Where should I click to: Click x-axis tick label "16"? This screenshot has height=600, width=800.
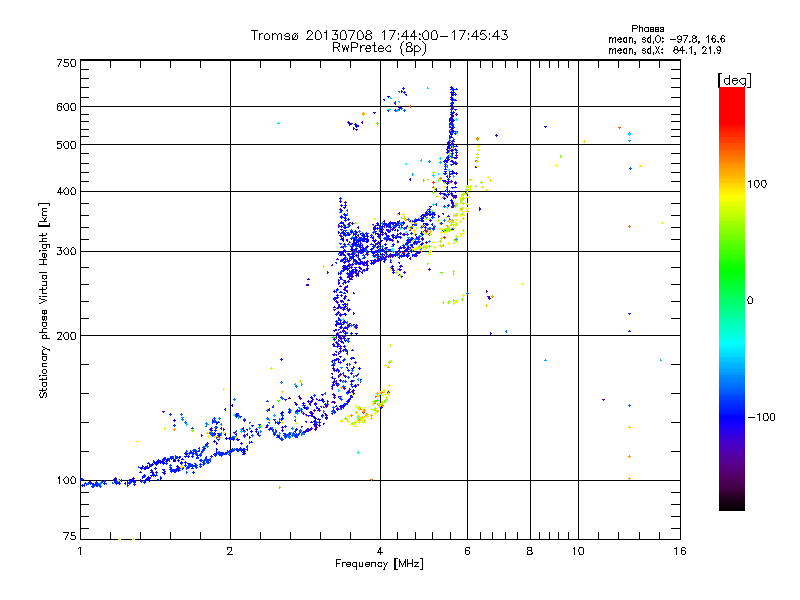(x=680, y=551)
